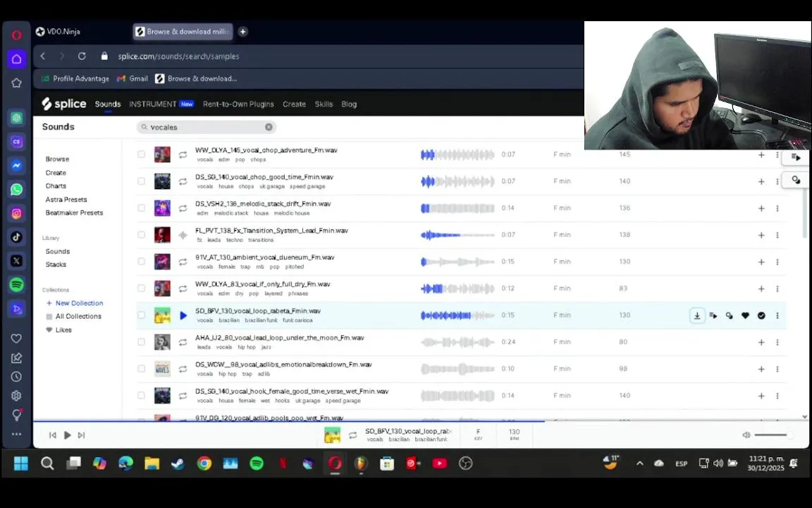Switch to the VDO.Ninja browser tab

point(58,32)
